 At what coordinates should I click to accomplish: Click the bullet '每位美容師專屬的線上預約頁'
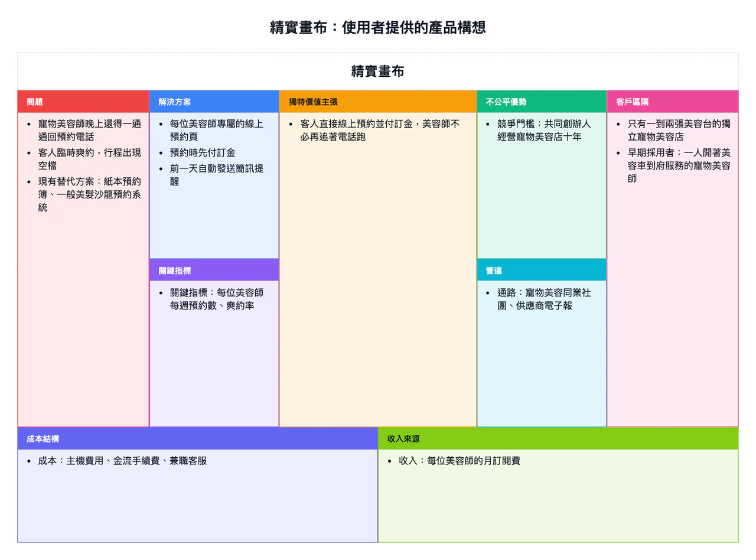coord(217,131)
